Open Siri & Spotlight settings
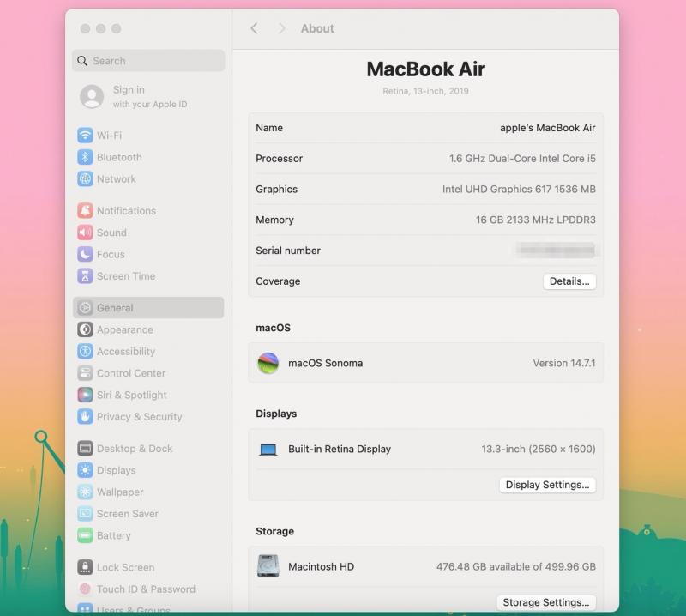Viewport: 686px width, 616px height. (122, 395)
